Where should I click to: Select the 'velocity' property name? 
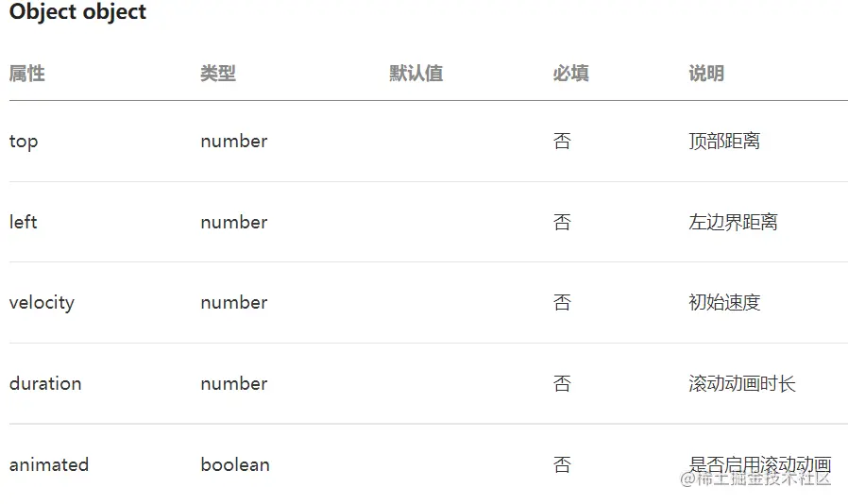click(x=42, y=303)
